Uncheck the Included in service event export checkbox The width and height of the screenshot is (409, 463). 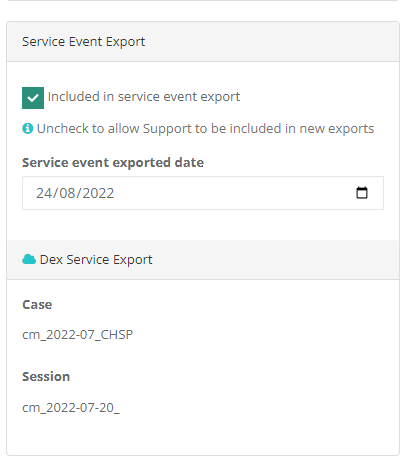[33, 98]
